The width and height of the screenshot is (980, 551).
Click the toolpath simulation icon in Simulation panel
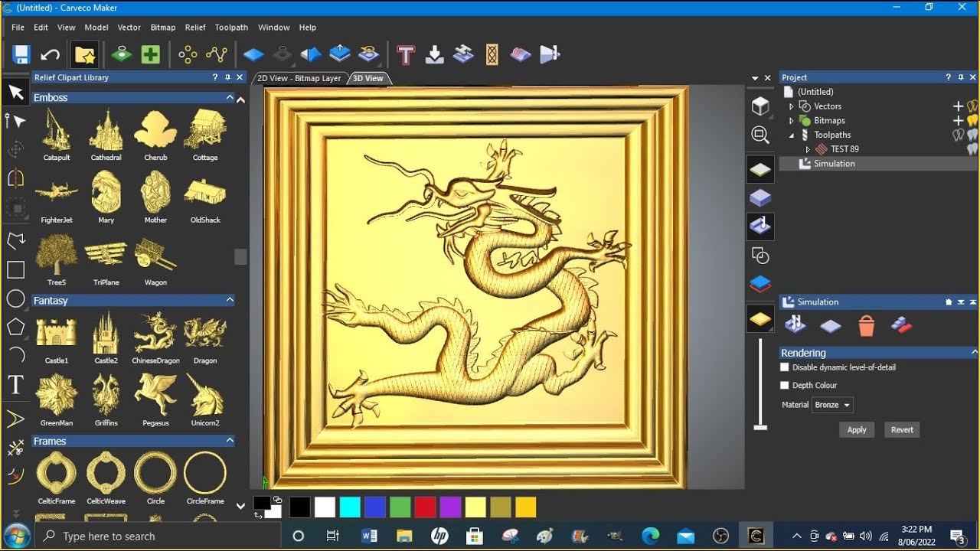point(795,325)
